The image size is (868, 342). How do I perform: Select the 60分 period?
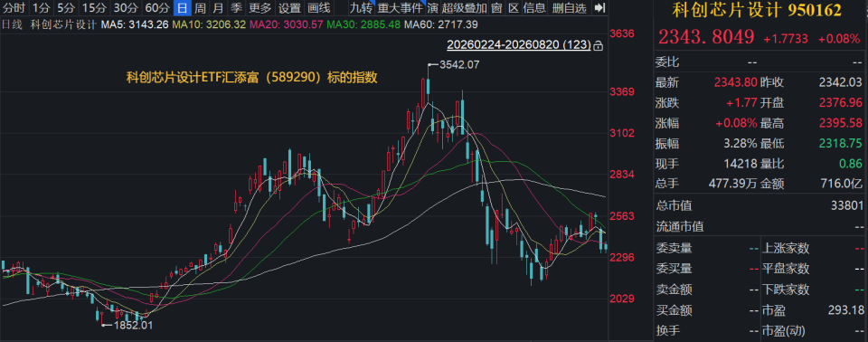tap(157, 8)
